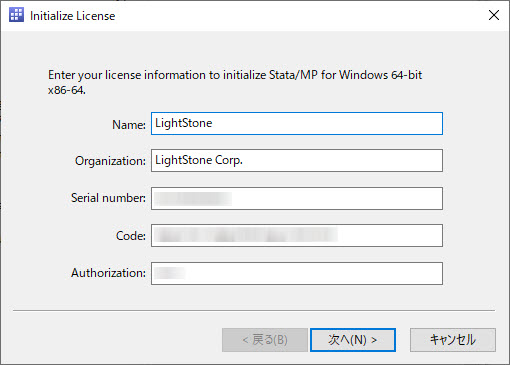Screen dimensions: 510x365
Task: Cancel setup via the キャンセル button
Action: 453,340
